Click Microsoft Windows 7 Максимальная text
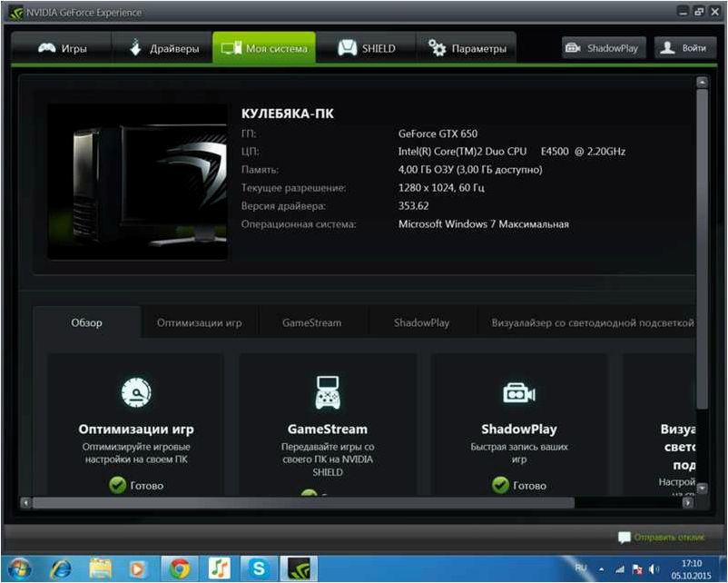This screenshot has width=728, height=583. point(483,224)
